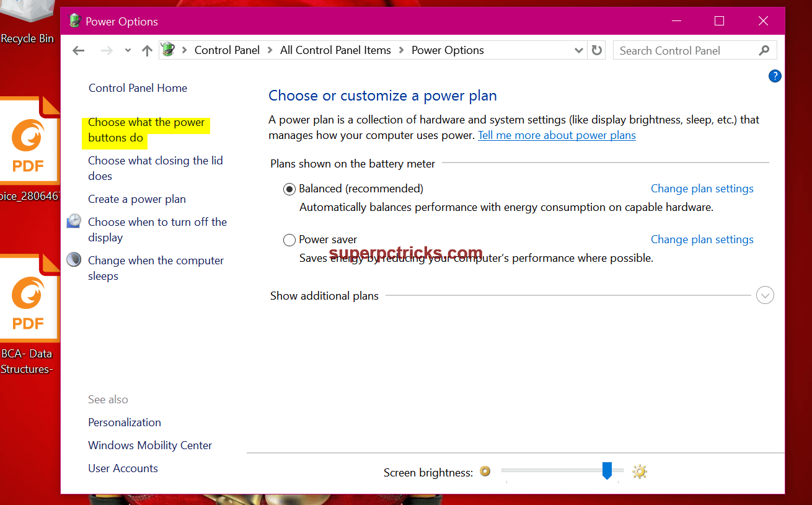Image resolution: width=812 pixels, height=505 pixels.
Task: Go to All Control Panel Items breadcrumb
Action: 335,50
